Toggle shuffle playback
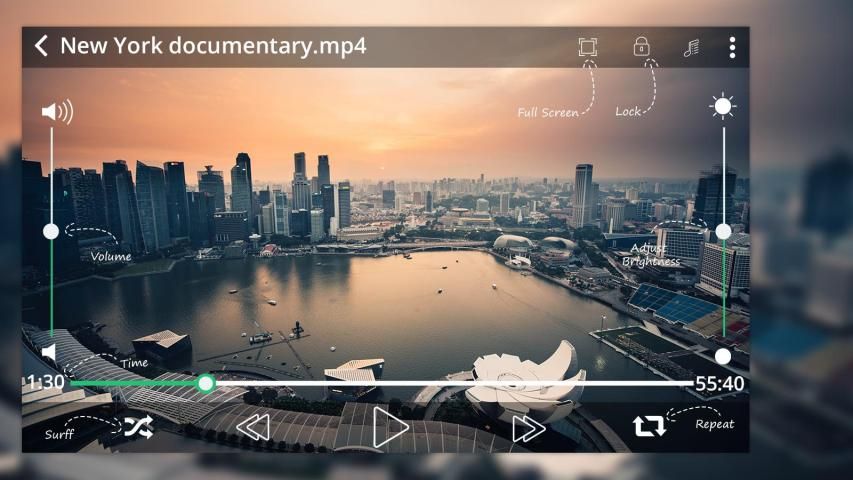The width and height of the screenshot is (853, 480). point(138,427)
